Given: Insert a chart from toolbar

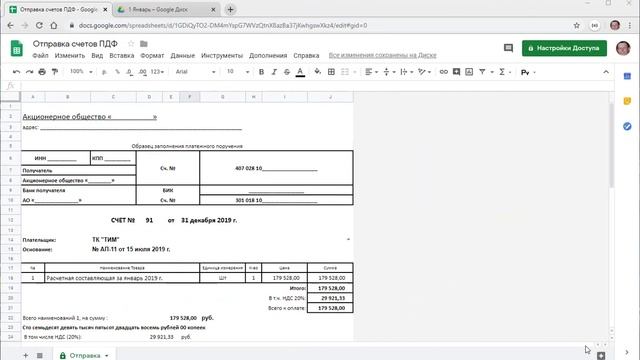Looking at the screenshot, I should coord(469,72).
